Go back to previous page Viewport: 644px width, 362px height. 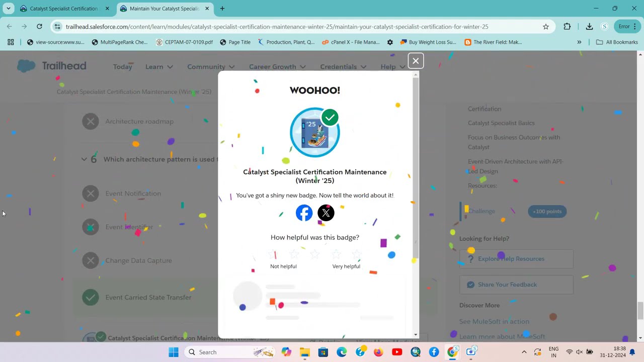[10, 27]
